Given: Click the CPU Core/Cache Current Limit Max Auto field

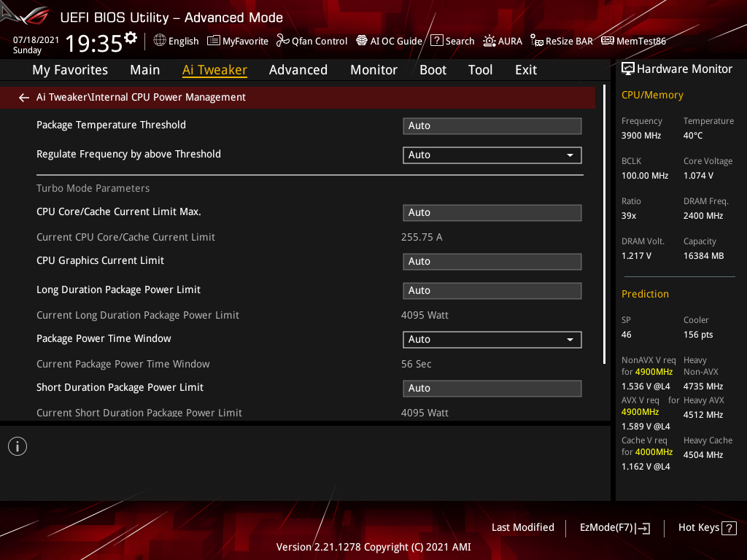Looking at the screenshot, I should coord(492,212).
